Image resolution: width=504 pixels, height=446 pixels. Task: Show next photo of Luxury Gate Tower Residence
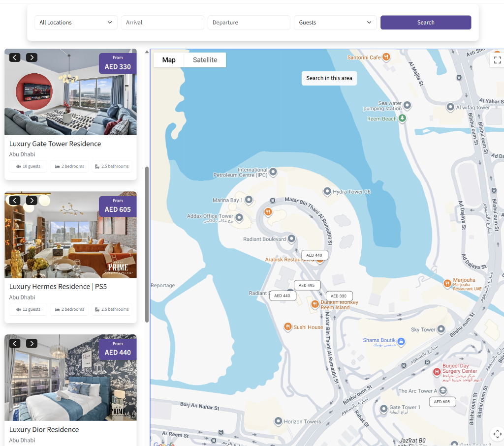coord(31,58)
